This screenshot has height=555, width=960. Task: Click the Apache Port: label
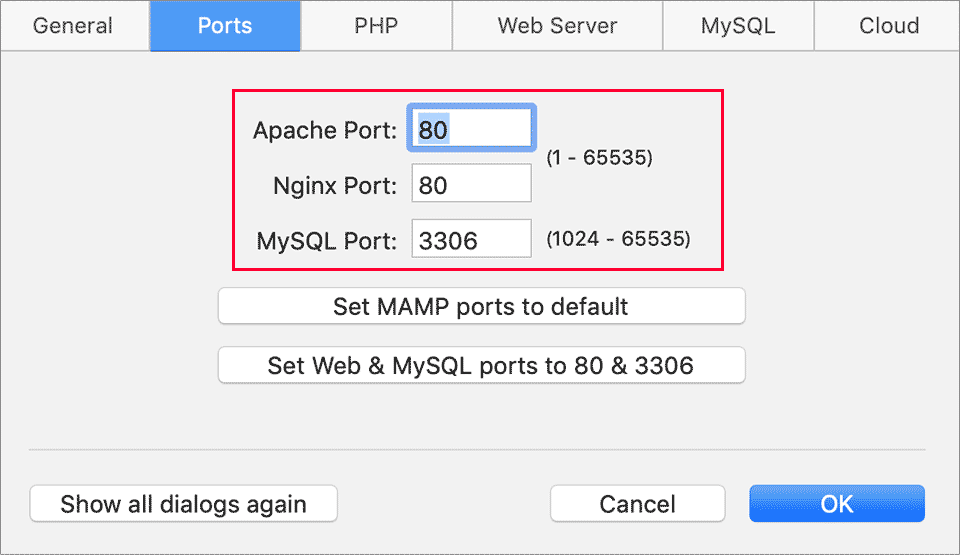point(325,130)
